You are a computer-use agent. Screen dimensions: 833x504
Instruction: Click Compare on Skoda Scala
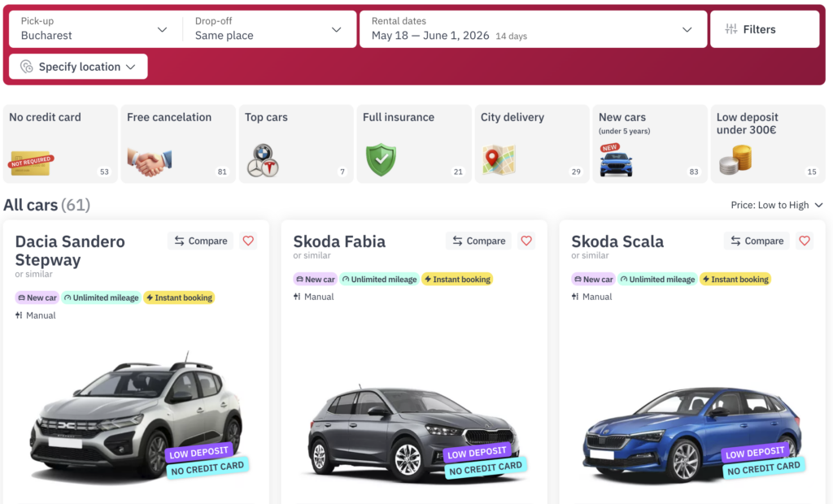(757, 241)
